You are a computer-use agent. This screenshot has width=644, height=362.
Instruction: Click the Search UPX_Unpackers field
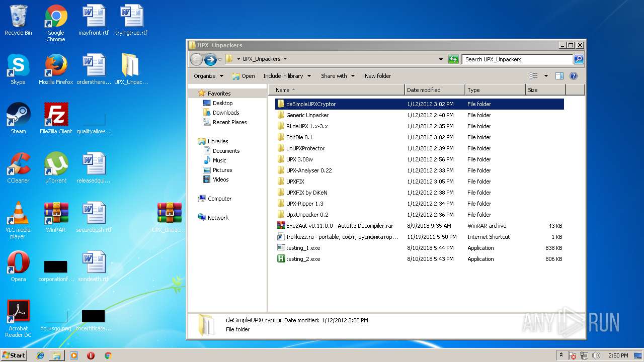click(x=517, y=59)
